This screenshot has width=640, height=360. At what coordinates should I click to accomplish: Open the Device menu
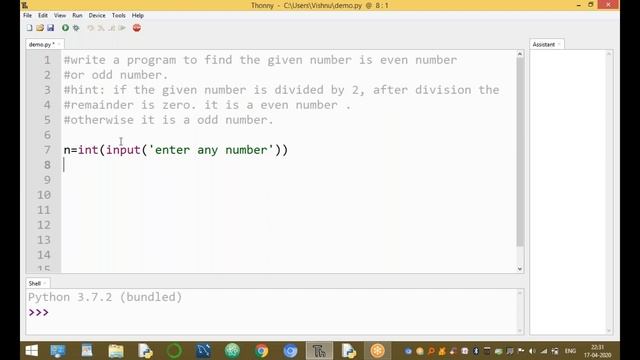pos(97,15)
